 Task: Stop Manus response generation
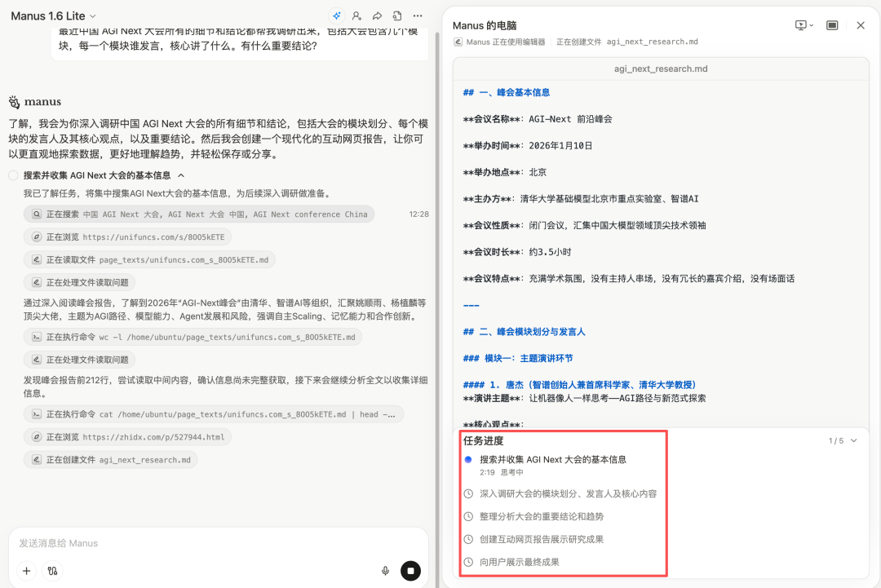click(410, 571)
